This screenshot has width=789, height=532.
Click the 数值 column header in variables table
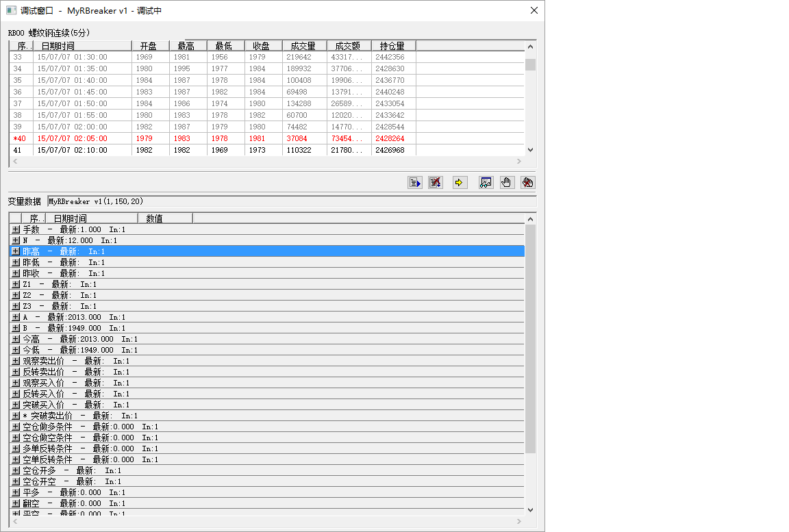pos(164,218)
